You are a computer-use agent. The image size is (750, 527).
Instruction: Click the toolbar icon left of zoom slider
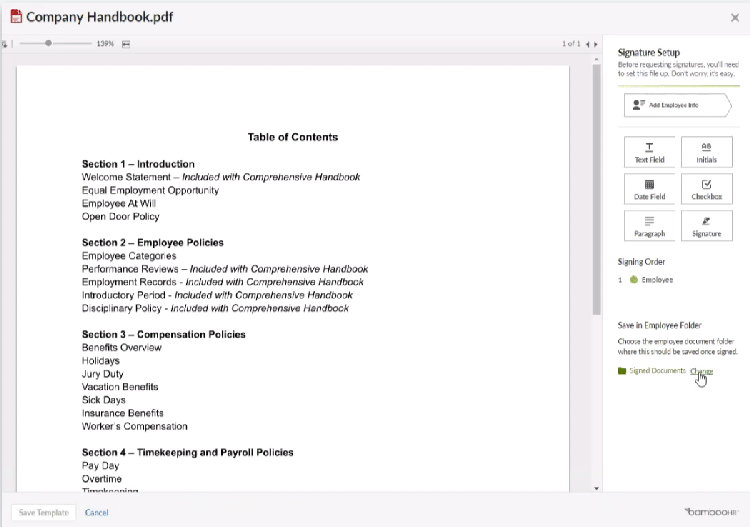click(4, 44)
